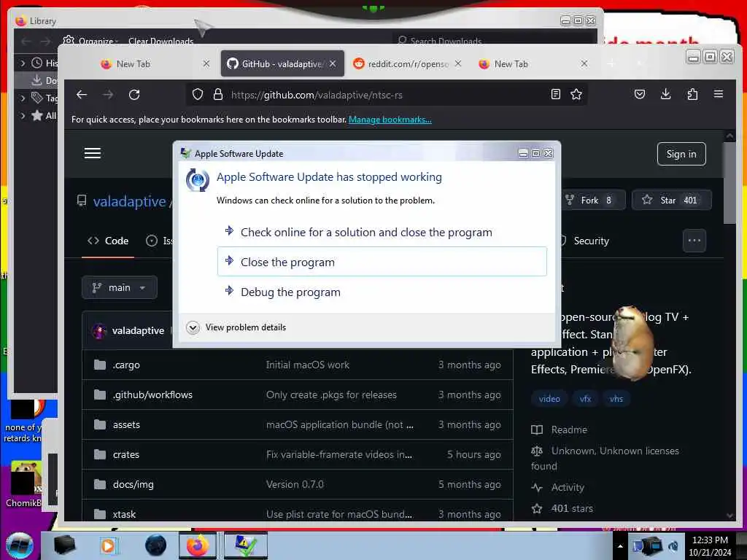Open the valadaptive owner link in the repository title
Image resolution: width=747 pixels, height=560 pixels.
[129, 201]
